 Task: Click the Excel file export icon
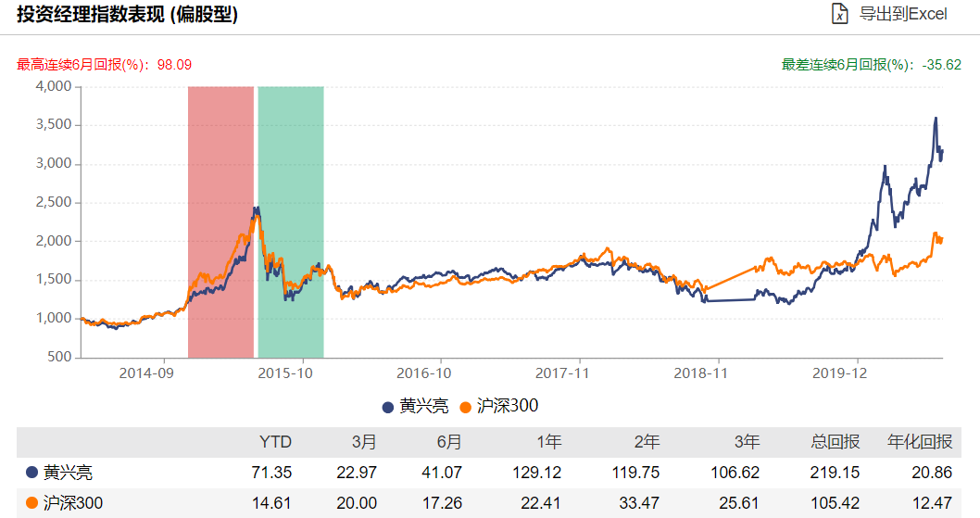click(838, 14)
